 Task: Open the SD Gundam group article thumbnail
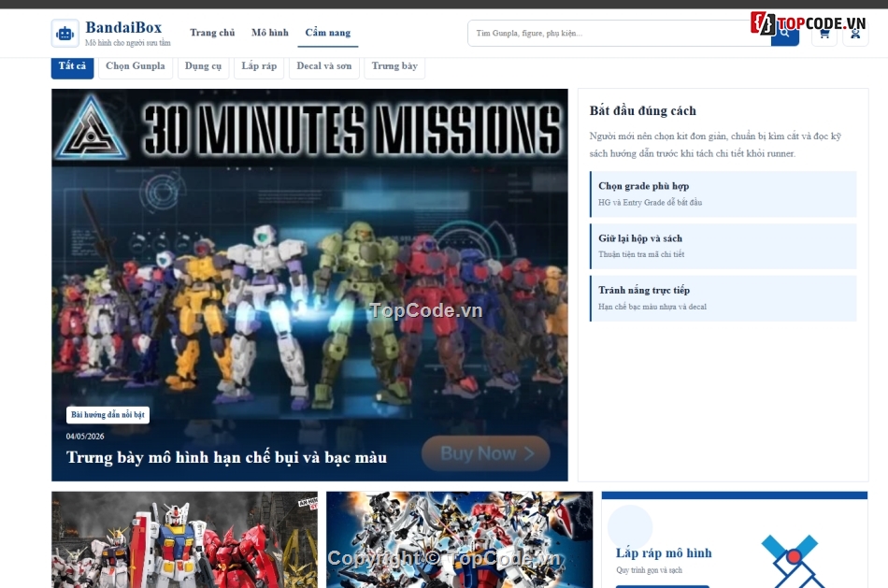pyautogui.click(x=459, y=539)
